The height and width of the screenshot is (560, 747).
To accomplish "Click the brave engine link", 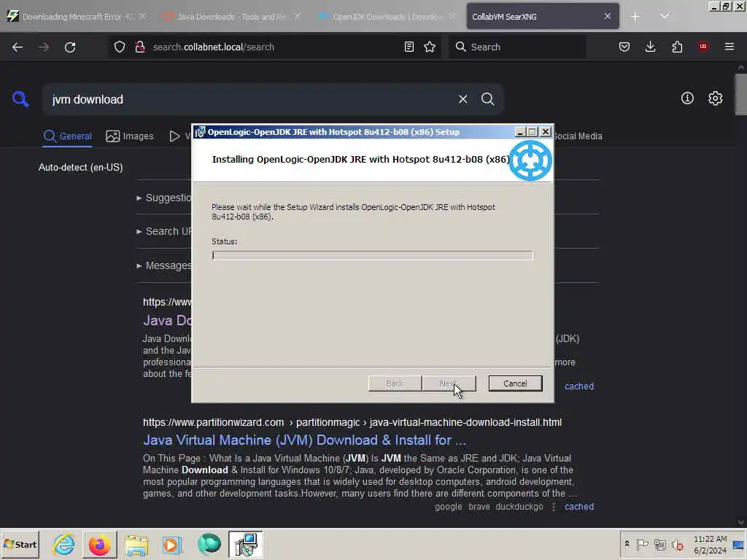I will point(479,507).
